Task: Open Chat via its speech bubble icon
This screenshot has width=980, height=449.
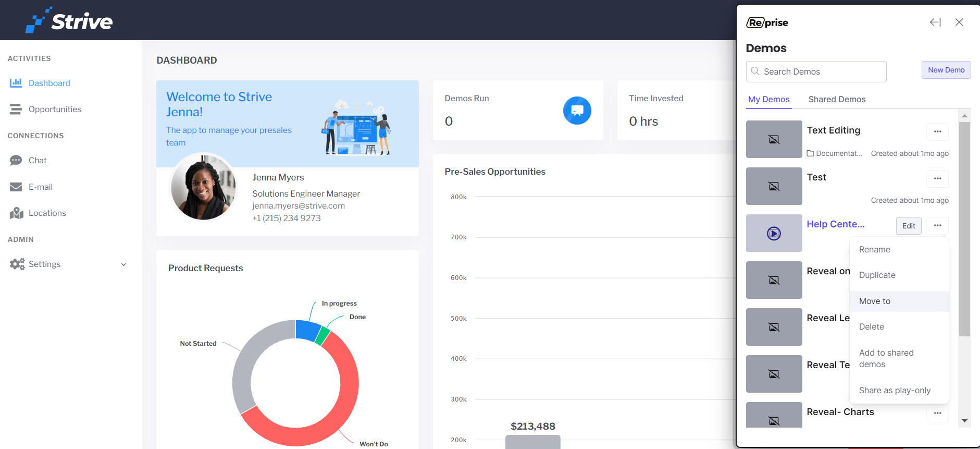Action: [x=16, y=161]
